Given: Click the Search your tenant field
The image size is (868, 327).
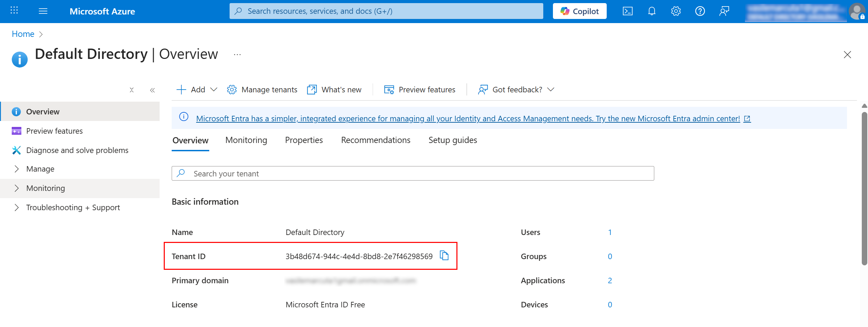Looking at the screenshot, I should (x=413, y=174).
